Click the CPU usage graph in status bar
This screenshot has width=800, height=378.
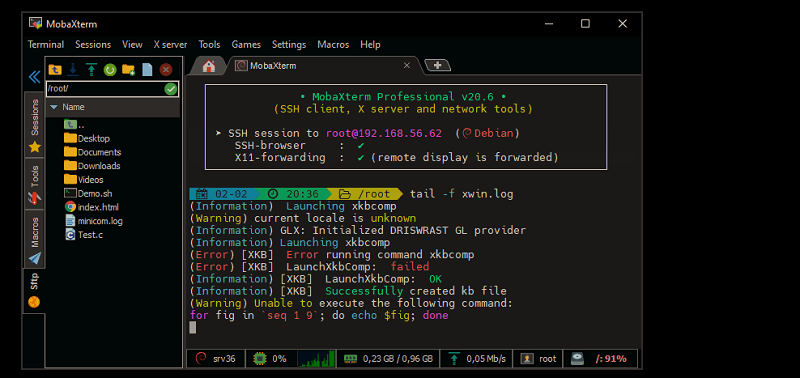[x=316, y=359]
